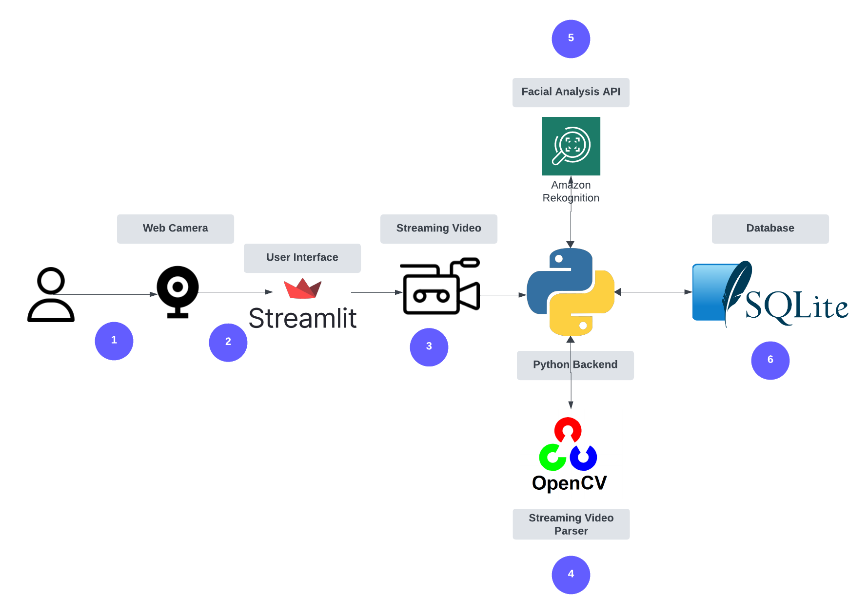Select the Amazon Rekognition caption text
868x614 pixels.
tap(571, 192)
